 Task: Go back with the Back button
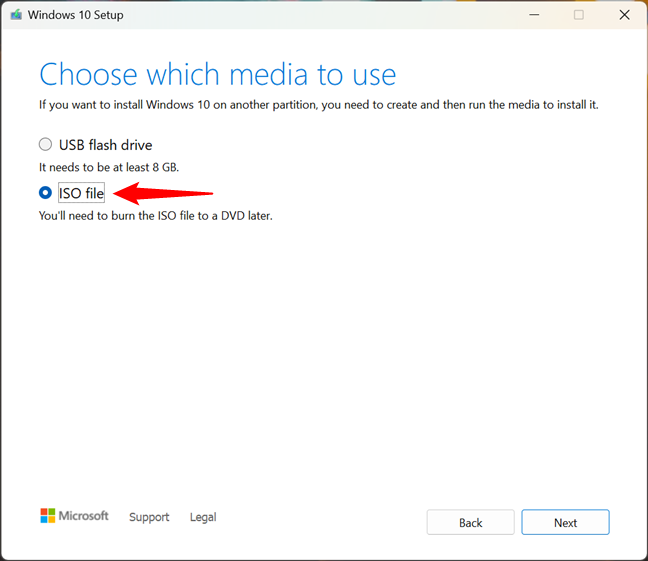(470, 522)
